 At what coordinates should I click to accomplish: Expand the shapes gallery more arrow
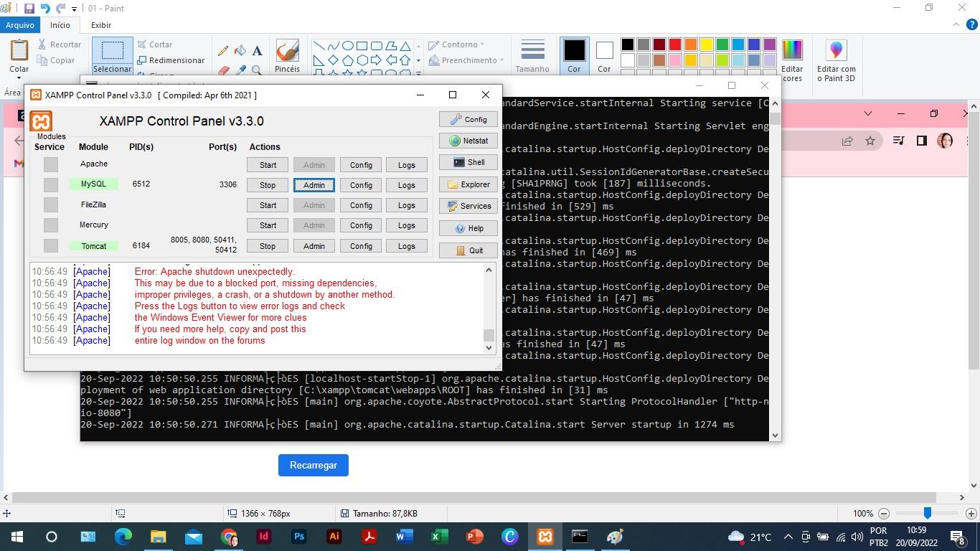(x=418, y=72)
